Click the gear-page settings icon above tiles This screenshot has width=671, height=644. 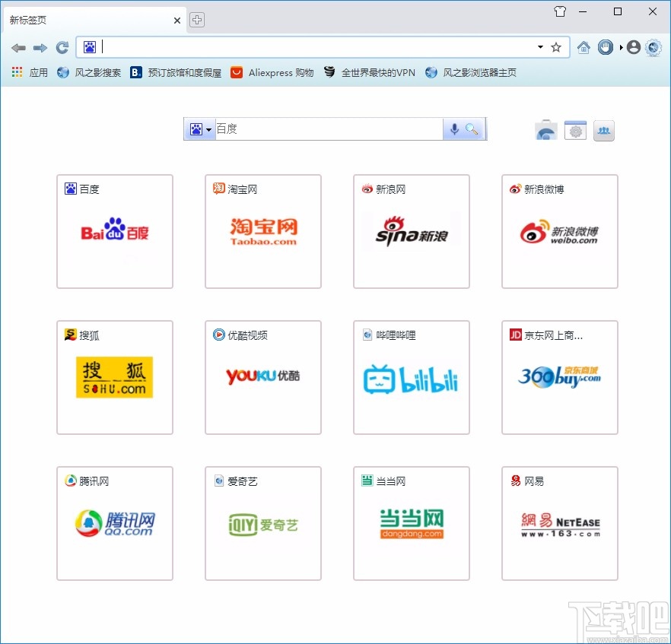(575, 130)
